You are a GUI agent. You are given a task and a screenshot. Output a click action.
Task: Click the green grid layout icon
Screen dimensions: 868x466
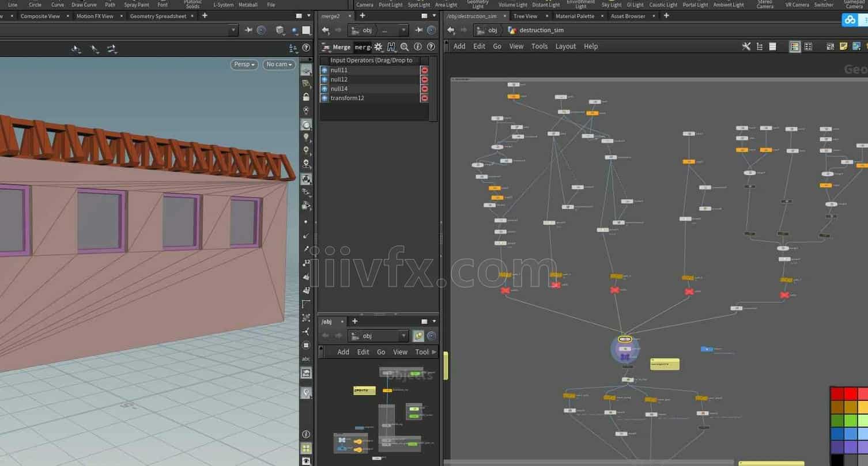click(x=307, y=448)
